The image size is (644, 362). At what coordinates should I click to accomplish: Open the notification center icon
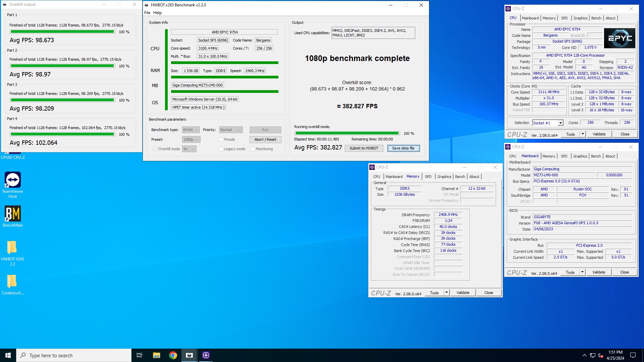click(633, 355)
